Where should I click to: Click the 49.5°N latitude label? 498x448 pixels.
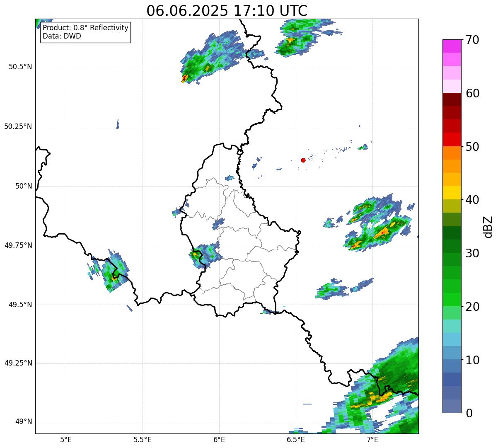(x=20, y=305)
